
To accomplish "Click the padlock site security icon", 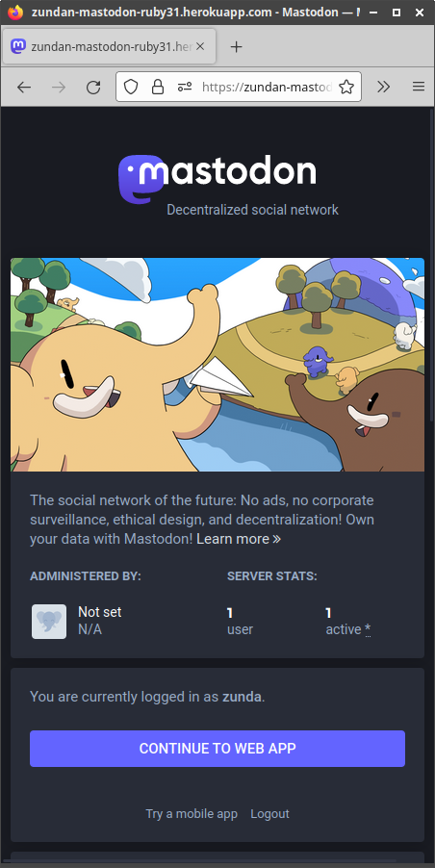I will (158, 87).
